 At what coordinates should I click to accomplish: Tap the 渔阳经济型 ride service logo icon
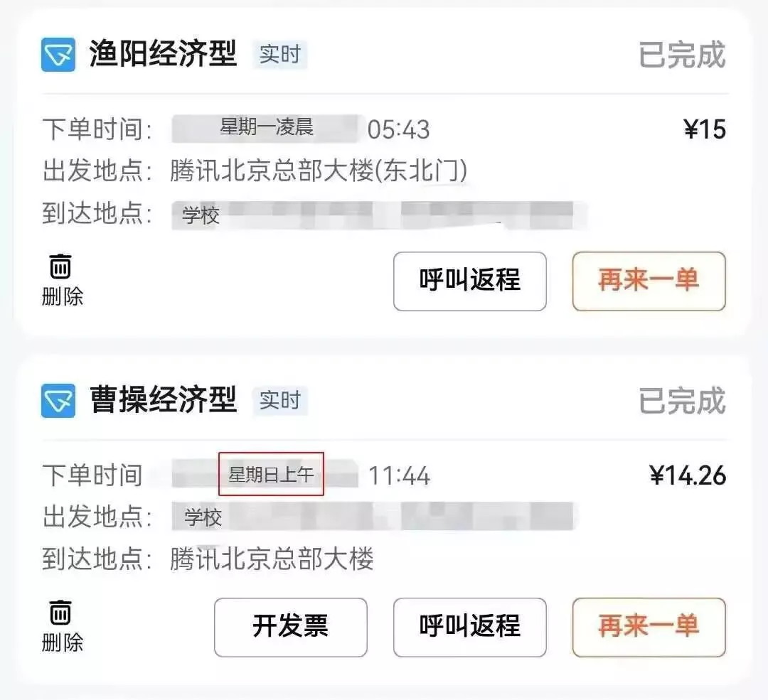pos(58,54)
